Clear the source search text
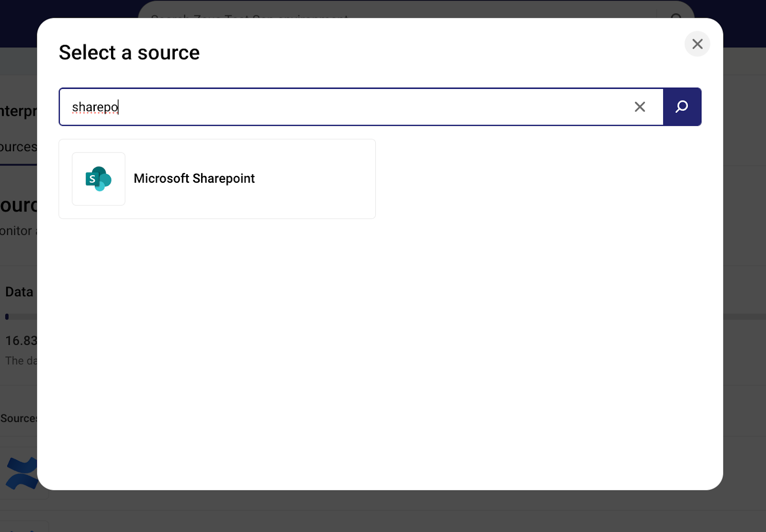The height and width of the screenshot is (532, 766). (x=640, y=107)
